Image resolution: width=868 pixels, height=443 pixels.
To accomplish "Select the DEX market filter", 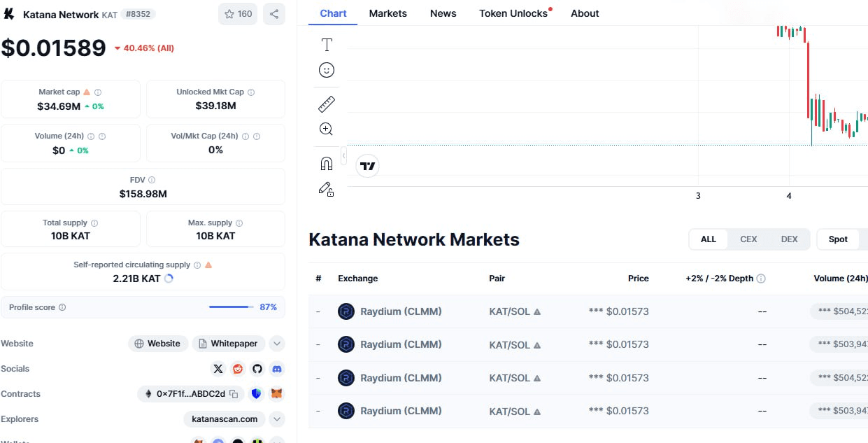I will pyautogui.click(x=789, y=239).
